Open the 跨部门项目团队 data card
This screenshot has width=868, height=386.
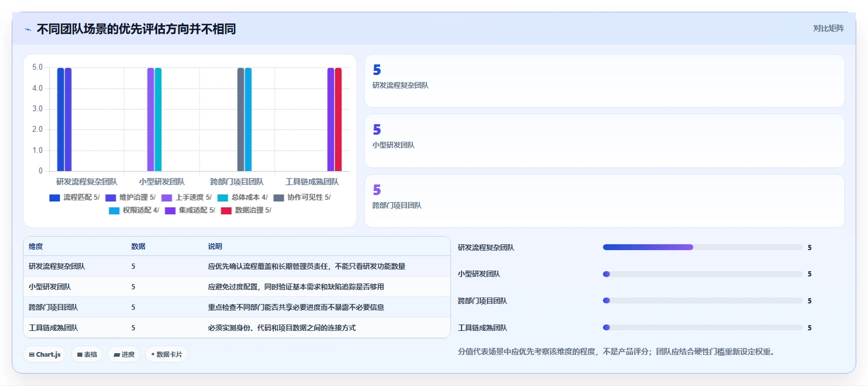[x=605, y=201]
